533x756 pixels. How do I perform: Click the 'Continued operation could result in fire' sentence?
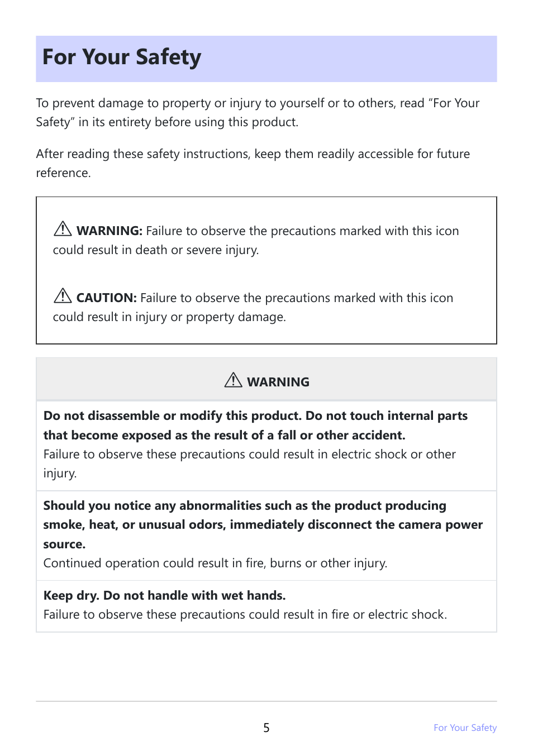[x=215, y=563]
